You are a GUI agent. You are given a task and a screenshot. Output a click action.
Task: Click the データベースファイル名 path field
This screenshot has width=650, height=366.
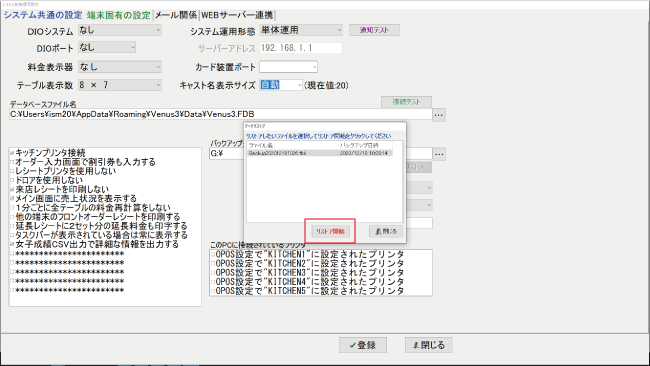pos(221,114)
